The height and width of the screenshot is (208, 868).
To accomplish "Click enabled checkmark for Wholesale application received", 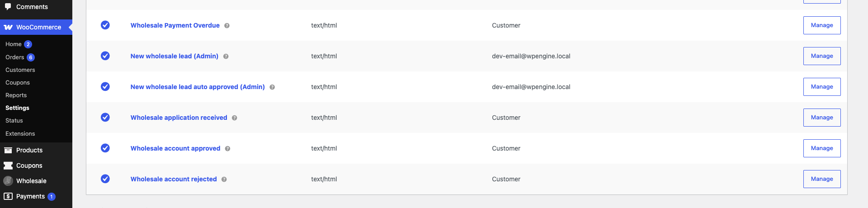I will 105,117.
